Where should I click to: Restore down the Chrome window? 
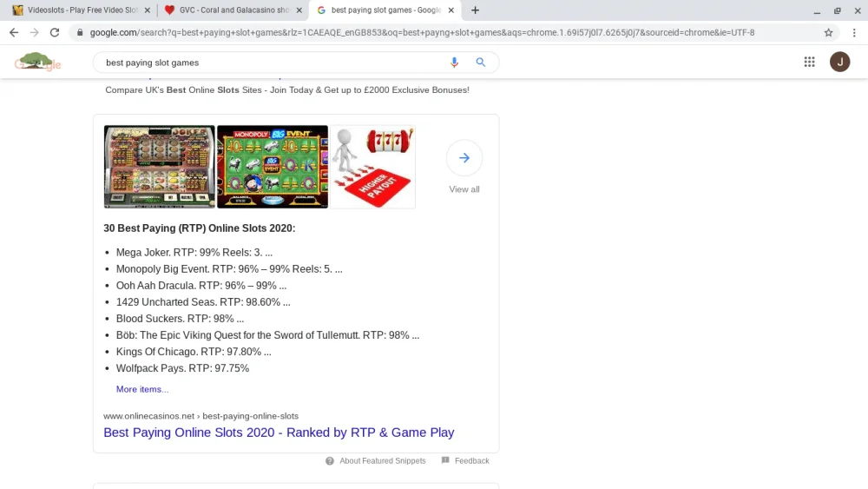pos(837,10)
